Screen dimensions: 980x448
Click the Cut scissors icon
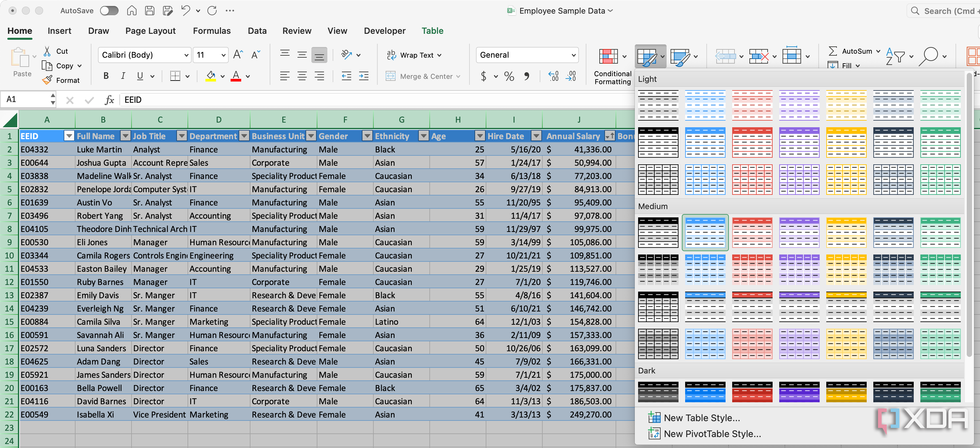[47, 51]
